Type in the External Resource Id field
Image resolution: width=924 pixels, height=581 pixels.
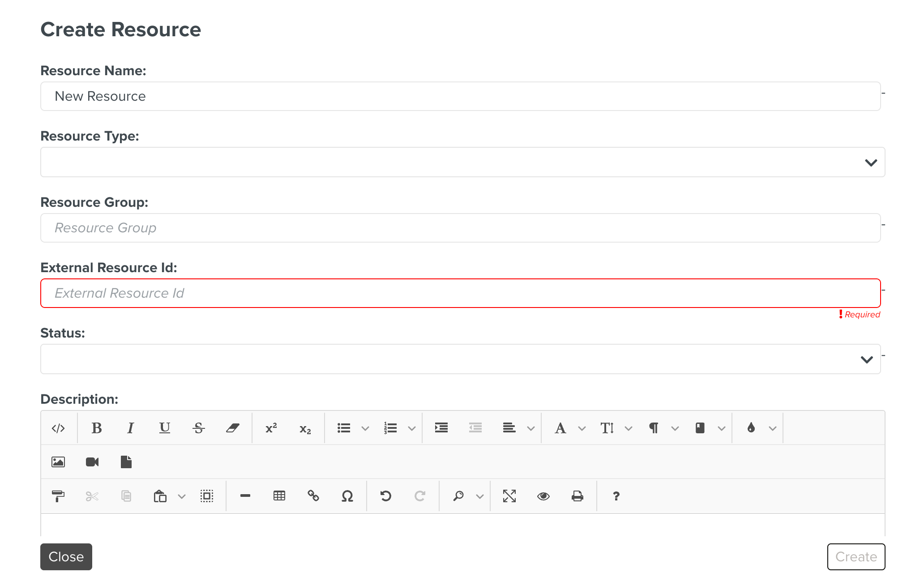coord(460,293)
